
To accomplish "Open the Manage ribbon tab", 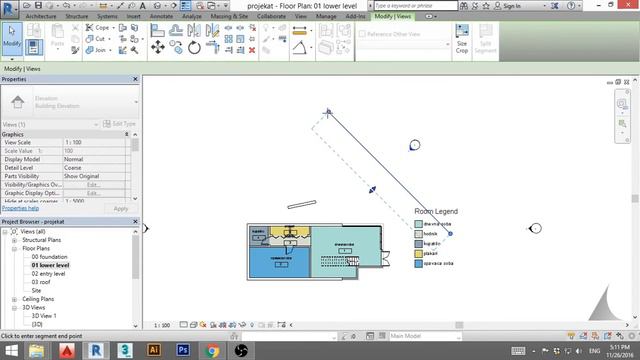I will point(326,16).
